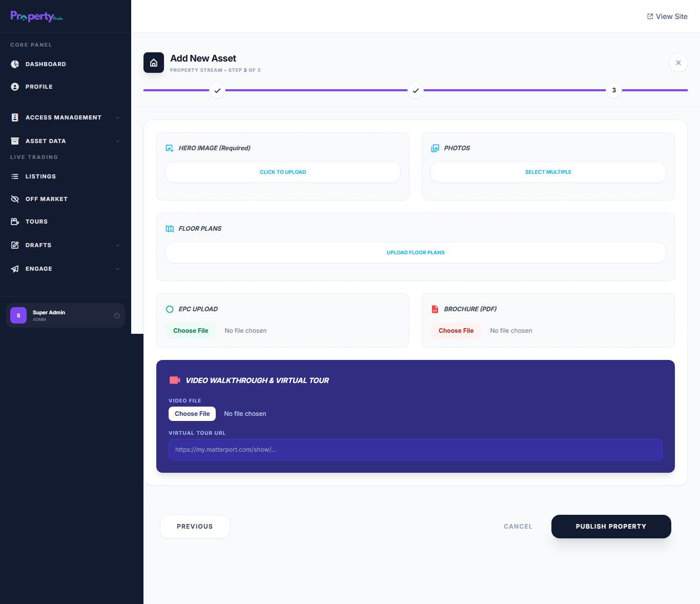Focus the Virtual Tour URL field
This screenshot has width=700, height=604.
pyautogui.click(x=415, y=450)
